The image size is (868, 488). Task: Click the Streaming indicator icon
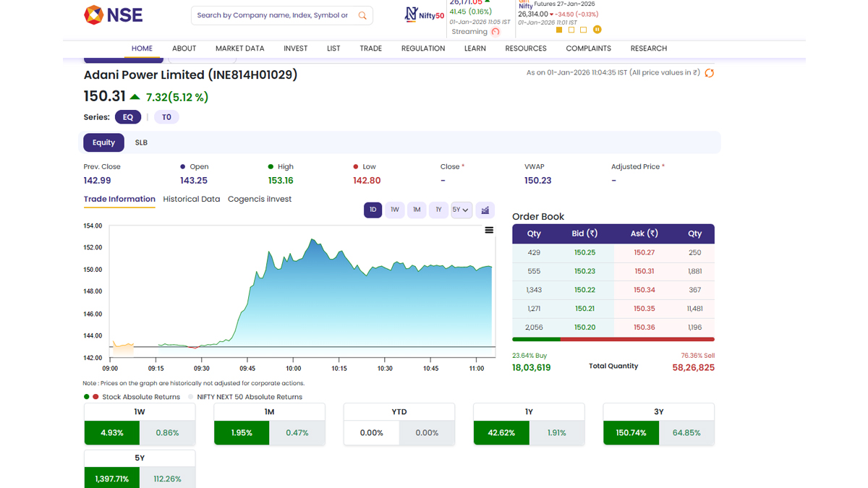coord(495,32)
